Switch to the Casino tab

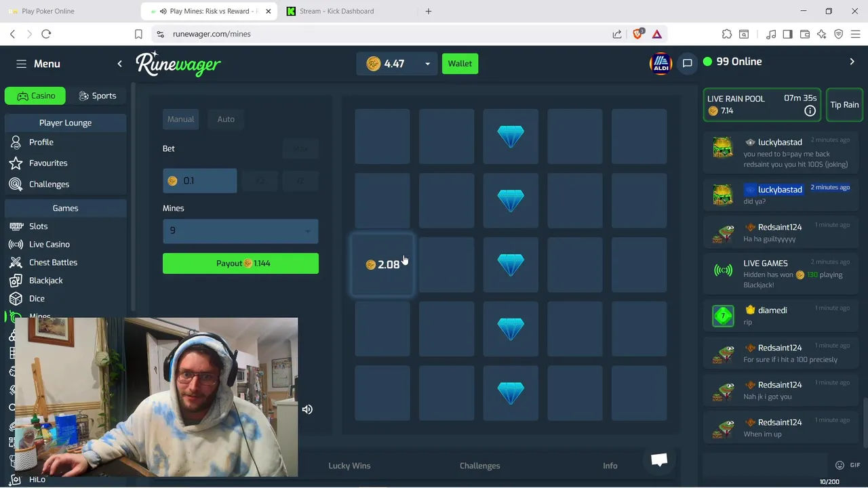point(35,96)
